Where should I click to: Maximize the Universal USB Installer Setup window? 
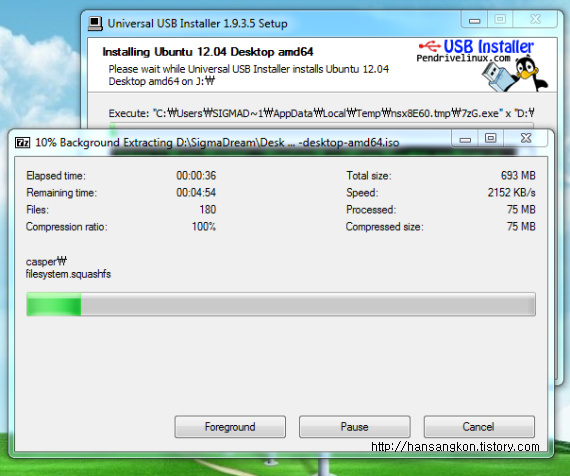[x=500, y=19]
